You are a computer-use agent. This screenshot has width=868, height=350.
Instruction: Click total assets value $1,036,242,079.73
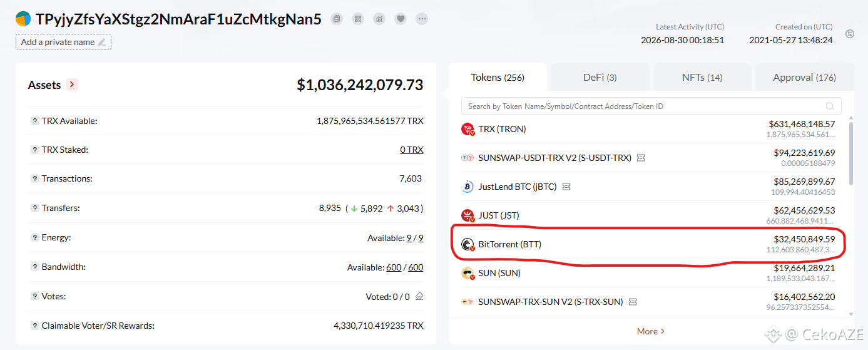tap(360, 85)
